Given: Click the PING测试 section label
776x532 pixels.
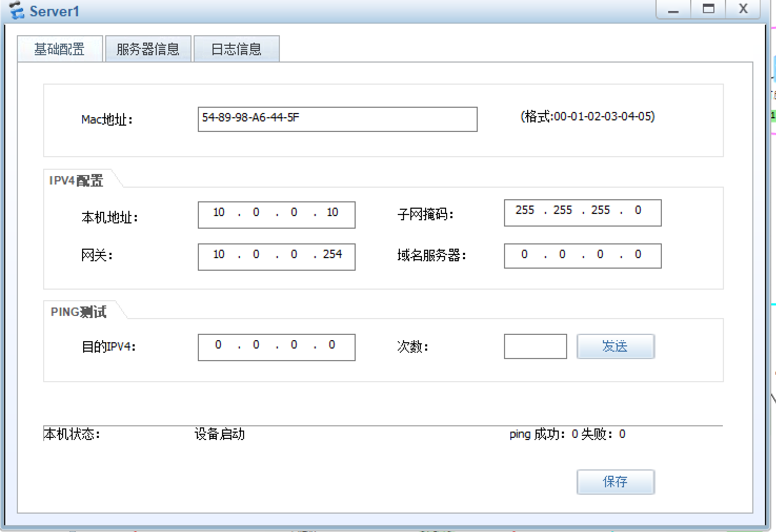Looking at the screenshot, I should (78, 312).
